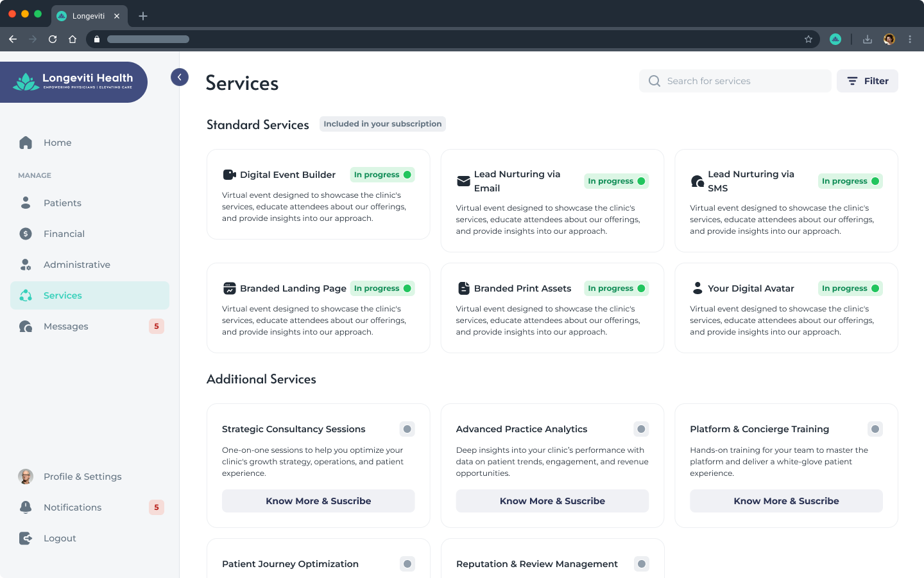
Task: Click the Services sidebar icon
Action: (x=26, y=295)
